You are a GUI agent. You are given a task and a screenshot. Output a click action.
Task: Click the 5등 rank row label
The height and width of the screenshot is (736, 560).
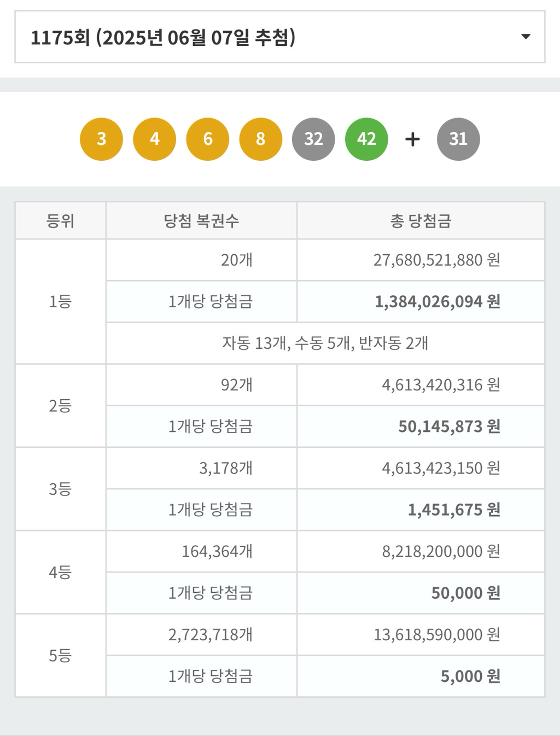60,656
